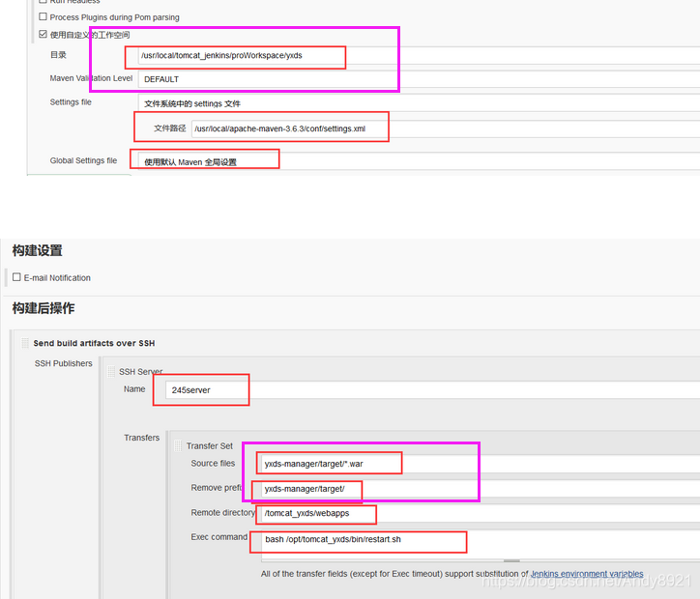Click the Exec command resize grip

point(511,560)
